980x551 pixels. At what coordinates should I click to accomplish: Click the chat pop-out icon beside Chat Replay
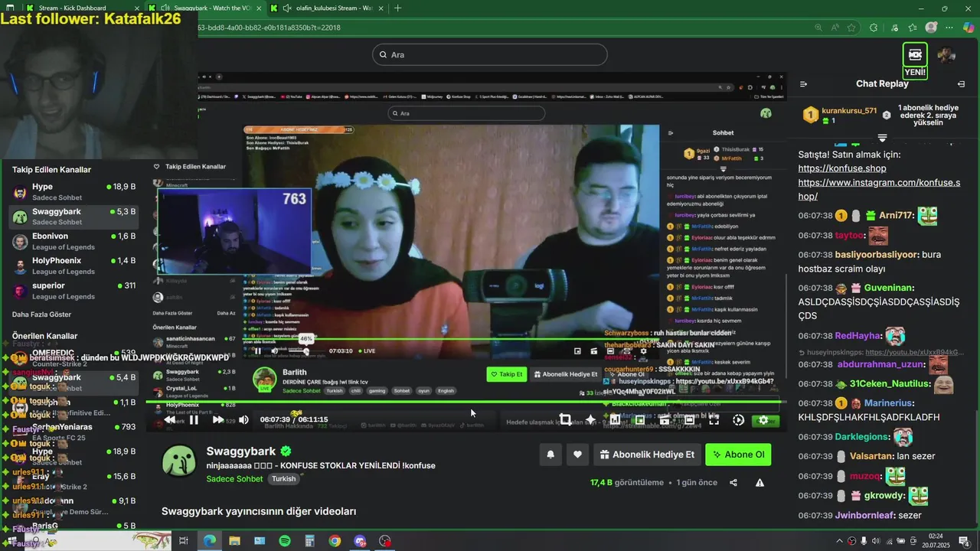[961, 84]
